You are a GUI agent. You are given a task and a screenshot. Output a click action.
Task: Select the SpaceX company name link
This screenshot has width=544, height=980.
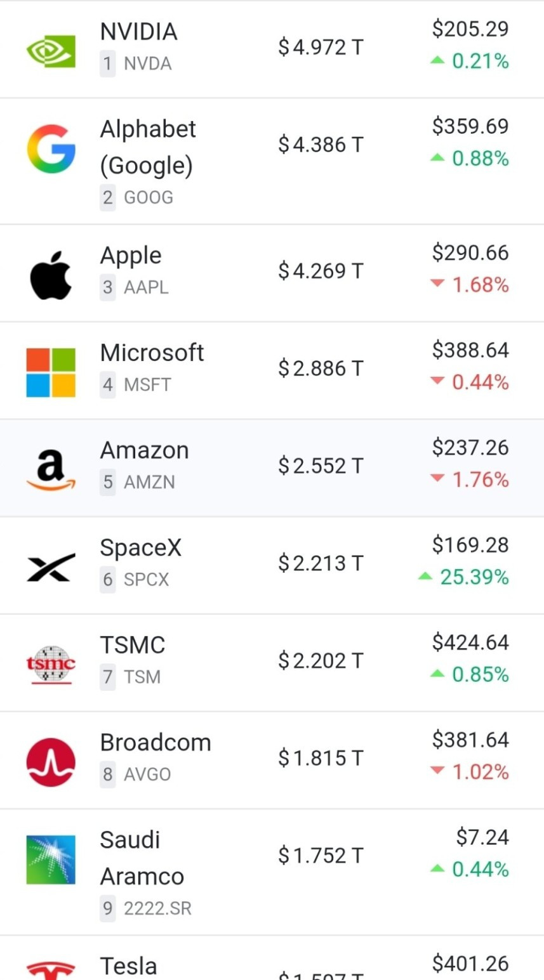(141, 547)
